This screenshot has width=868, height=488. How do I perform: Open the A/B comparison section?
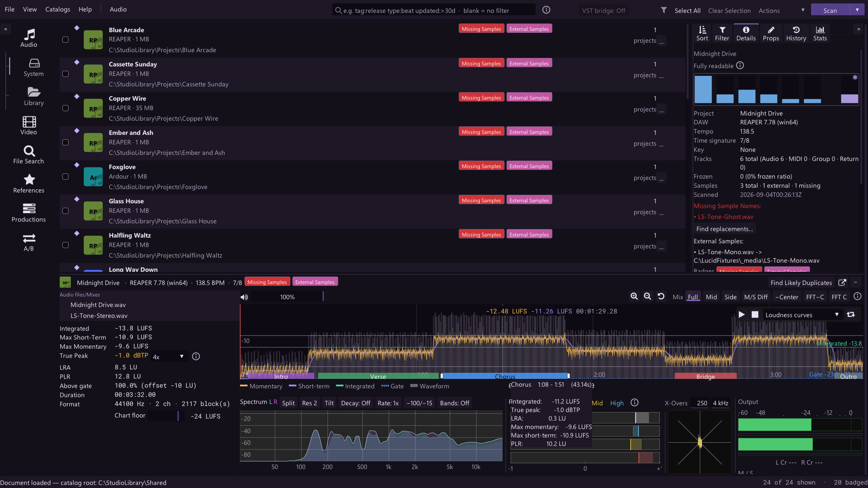tap(29, 242)
